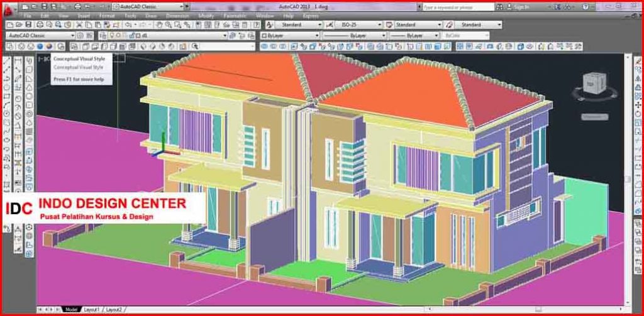Screen dimensions: 644x316
Task: Switch to Top view icon
Action: [85, 46]
